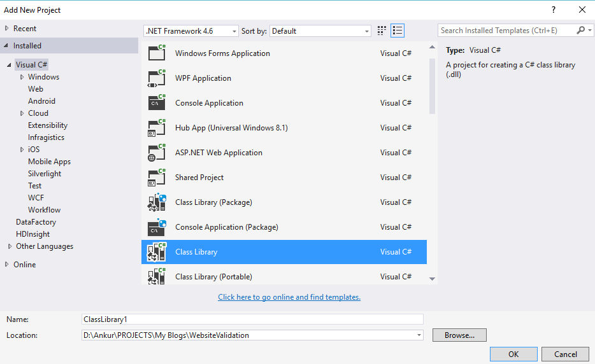Click the Hub App template icon
This screenshot has width=595, height=364.
pos(157,128)
